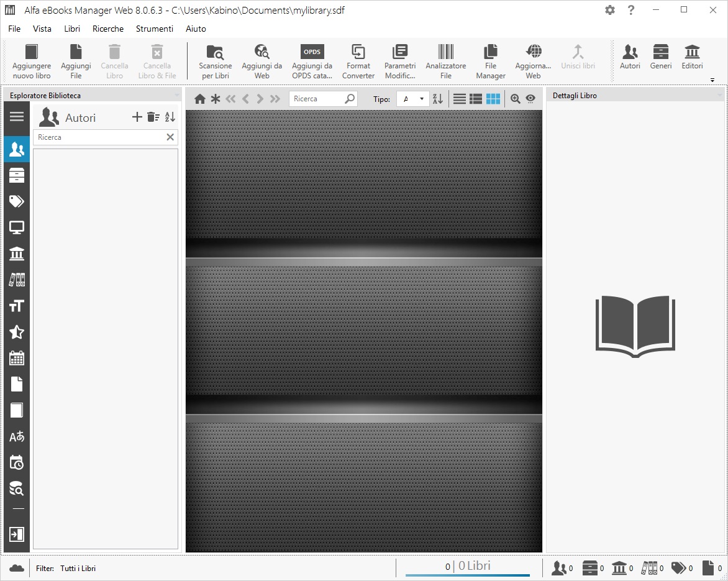
Task: Select the file sidebar icon
Action: (17, 384)
